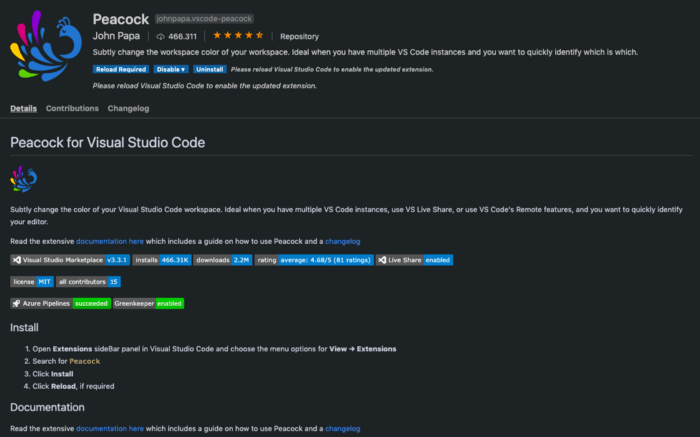The width and height of the screenshot is (700, 437).
Task: Switch to the Changelog tab
Action: [129, 108]
